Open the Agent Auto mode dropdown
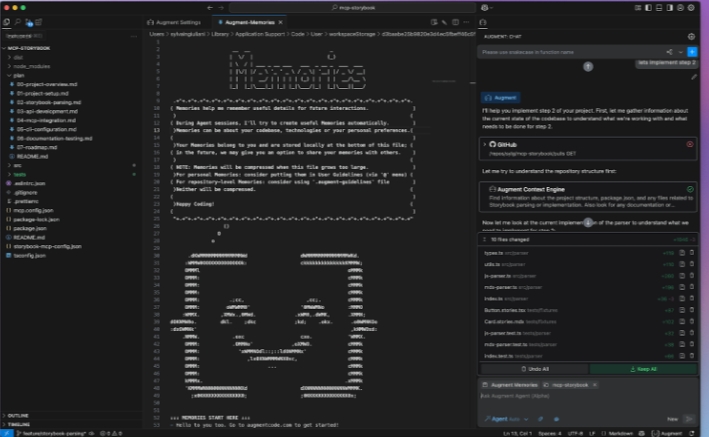This screenshot has height=437, width=709. point(506,419)
